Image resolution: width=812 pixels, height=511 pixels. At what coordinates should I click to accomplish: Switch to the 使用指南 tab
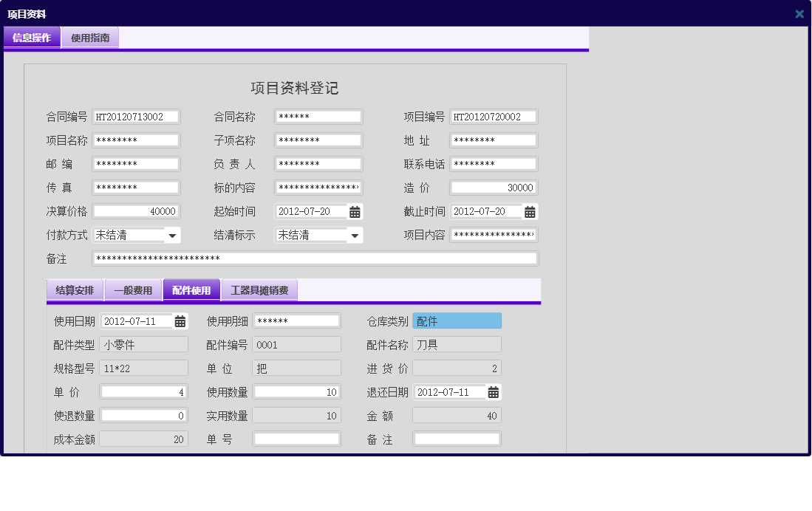coord(89,36)
